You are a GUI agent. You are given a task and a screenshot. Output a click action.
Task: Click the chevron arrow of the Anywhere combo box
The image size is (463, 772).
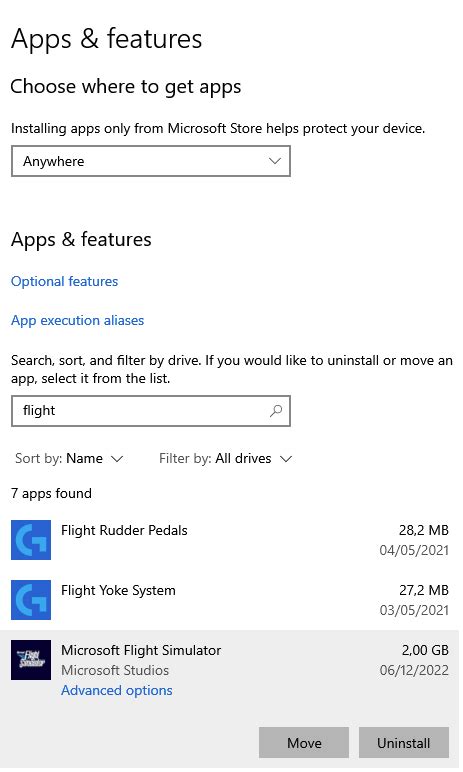(x=275, y=161)
